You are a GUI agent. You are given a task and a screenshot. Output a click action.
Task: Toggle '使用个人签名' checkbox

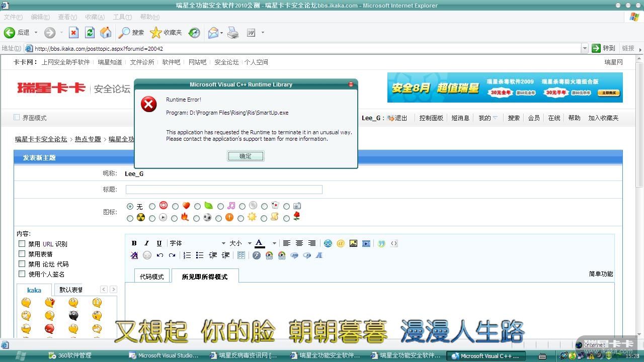(22, 274)
